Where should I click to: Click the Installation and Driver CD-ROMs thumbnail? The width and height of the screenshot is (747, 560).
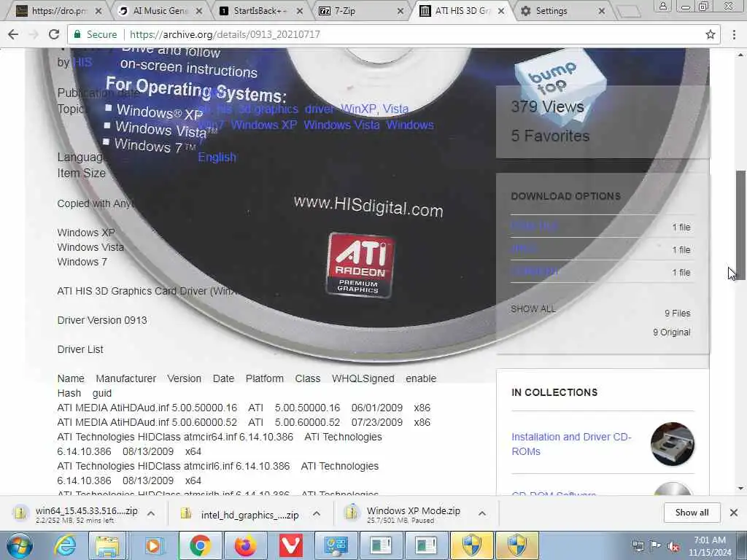(x=672, y=444)
